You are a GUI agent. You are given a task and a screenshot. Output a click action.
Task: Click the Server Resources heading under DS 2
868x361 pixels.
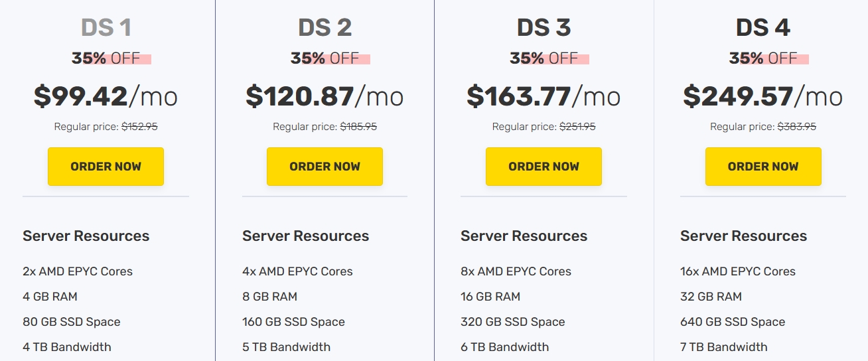[305, 236]
